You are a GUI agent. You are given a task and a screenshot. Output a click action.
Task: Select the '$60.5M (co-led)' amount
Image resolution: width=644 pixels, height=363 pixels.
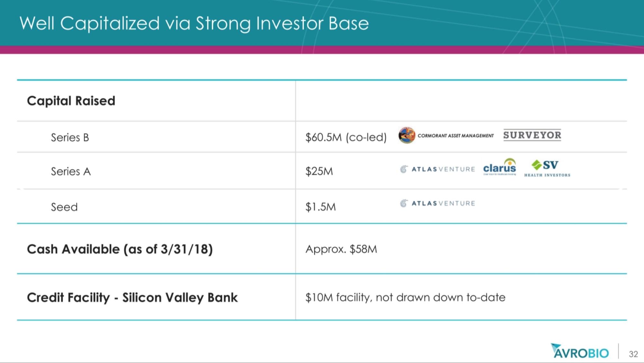pyautogui.click(x=346, y=138)
